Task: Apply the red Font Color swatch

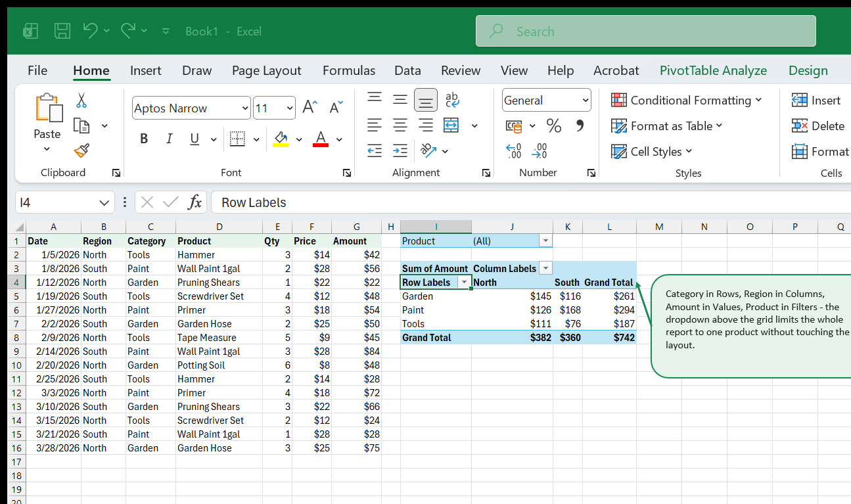Action: click(x=321, y=139)
